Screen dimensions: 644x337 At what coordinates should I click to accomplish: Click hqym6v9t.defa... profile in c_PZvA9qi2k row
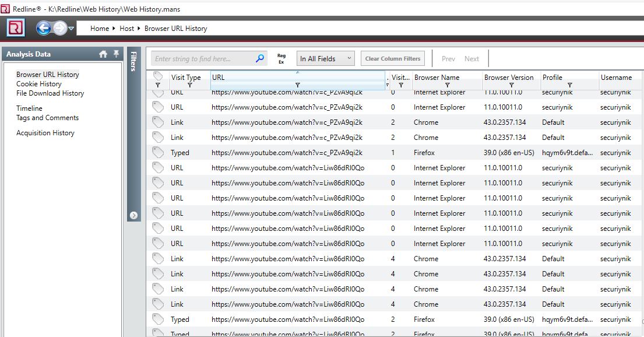click(567, 153)
